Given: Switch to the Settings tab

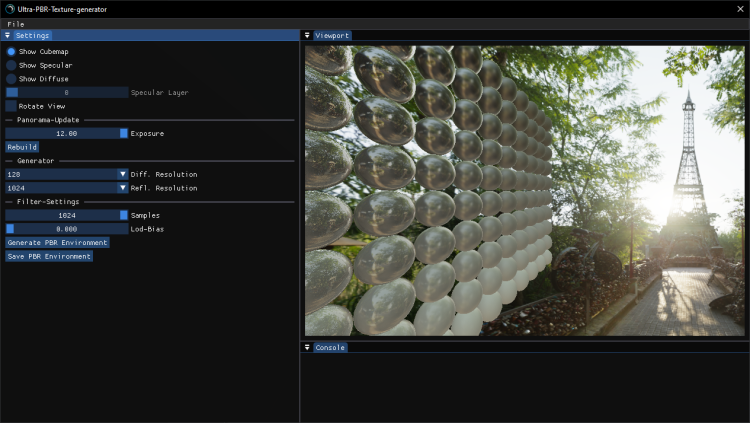Looking at the screenshot, I should click(x=32, y=35).
